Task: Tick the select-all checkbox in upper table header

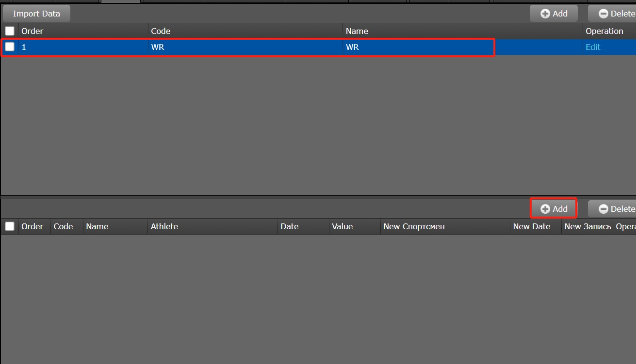Action: [10, 31]
